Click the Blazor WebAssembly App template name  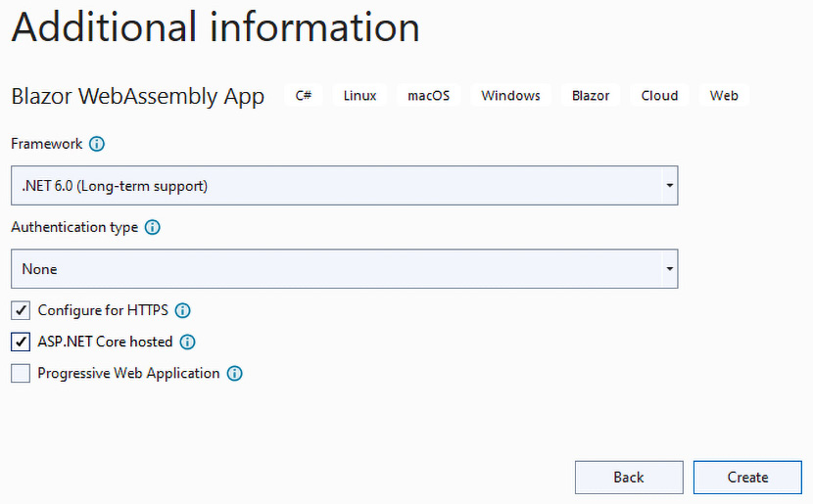(138, 96)
